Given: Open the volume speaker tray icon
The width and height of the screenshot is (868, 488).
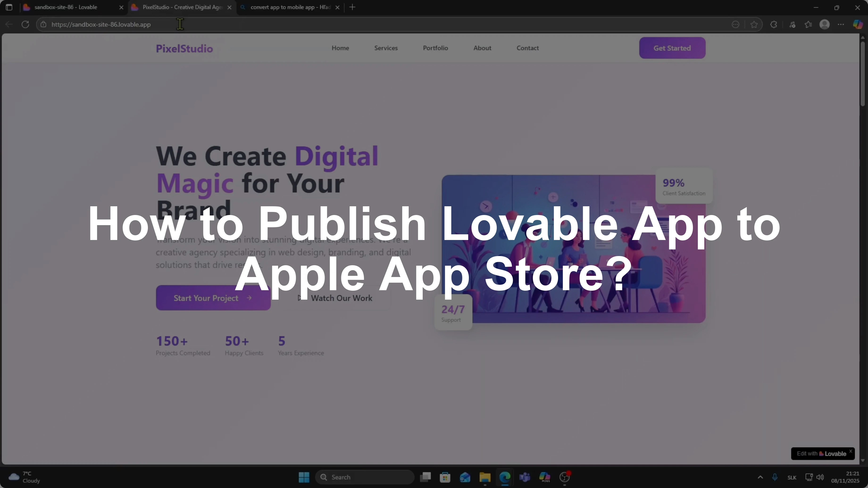Looking at the screenshot, I should pyautogui.click(x=820, y=477).
